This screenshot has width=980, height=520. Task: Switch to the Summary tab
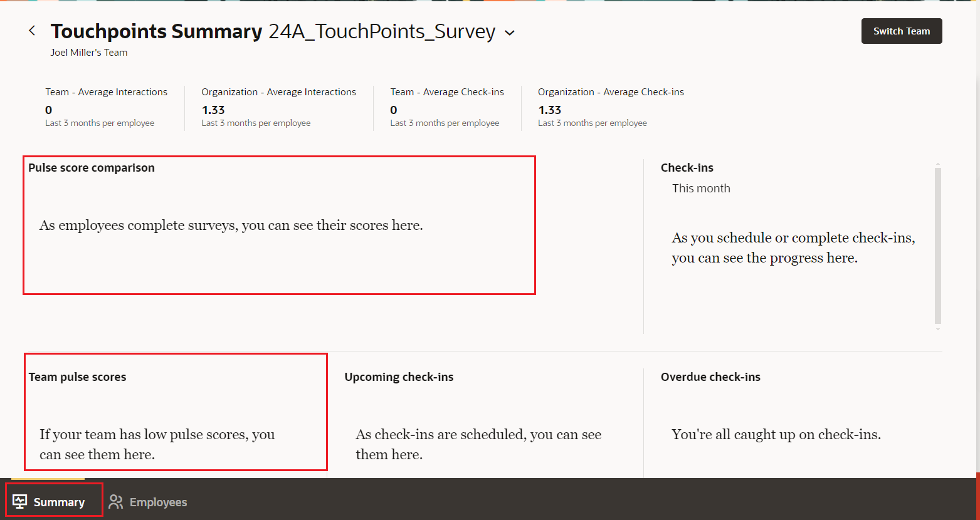tap(54, 501)
